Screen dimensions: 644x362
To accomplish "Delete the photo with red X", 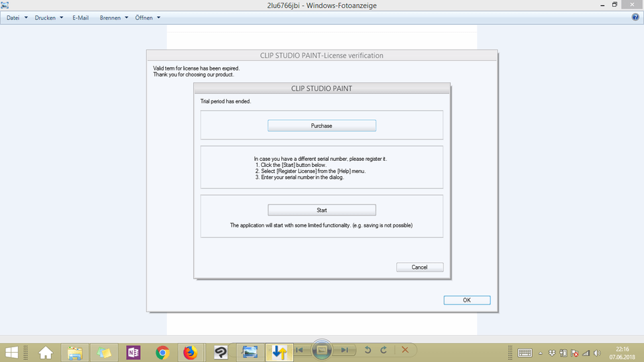I will 405,350.
